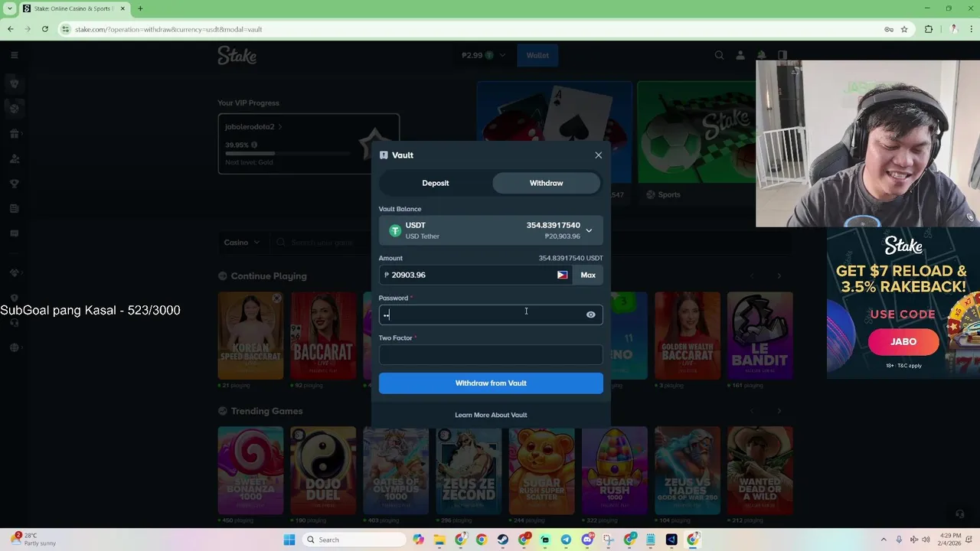980x551 pixels.
Task: Open the live support headset icon
Action: click(x=959, y=514)
